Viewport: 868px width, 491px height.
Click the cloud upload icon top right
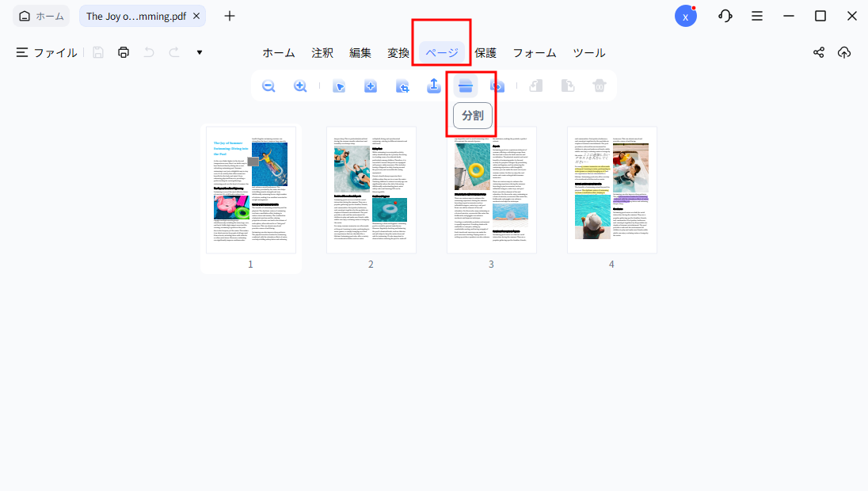(843, 52)
